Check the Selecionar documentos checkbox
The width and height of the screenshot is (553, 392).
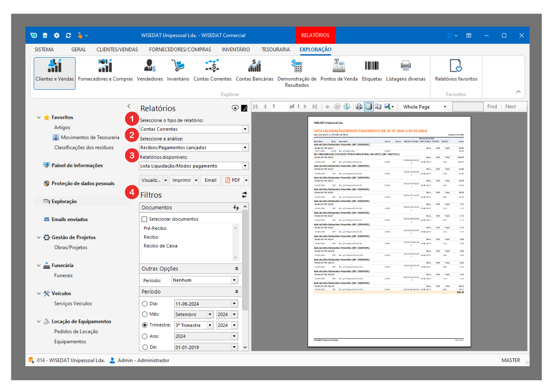tap(144, 219)
